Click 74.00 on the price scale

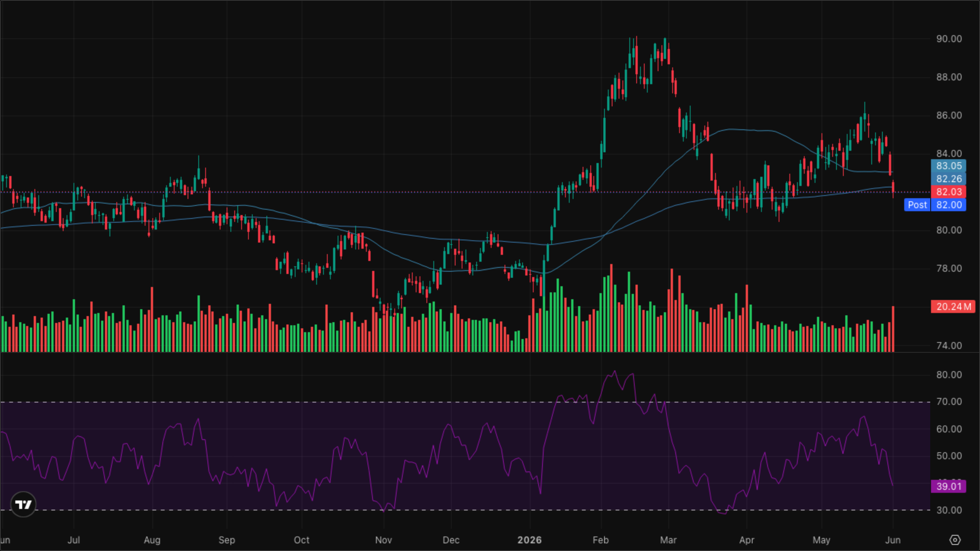coord(949,346)
